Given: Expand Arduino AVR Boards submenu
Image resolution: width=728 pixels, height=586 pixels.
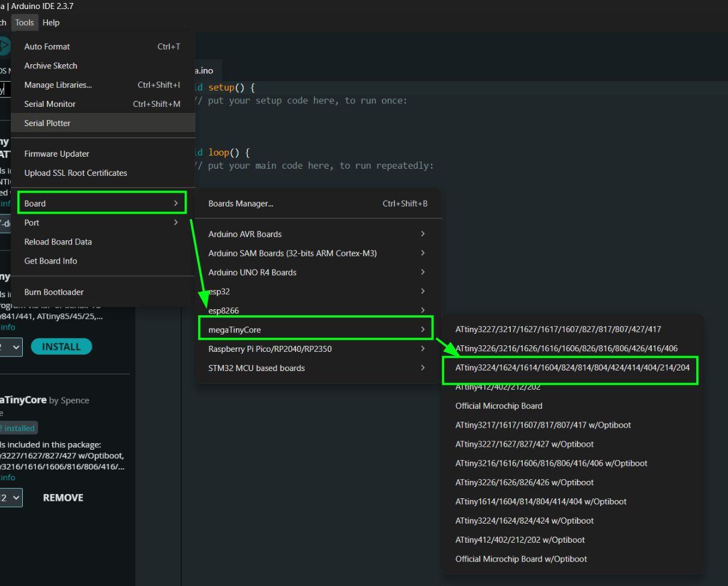Looking at the screenshot, I should [x=319, y=234].
